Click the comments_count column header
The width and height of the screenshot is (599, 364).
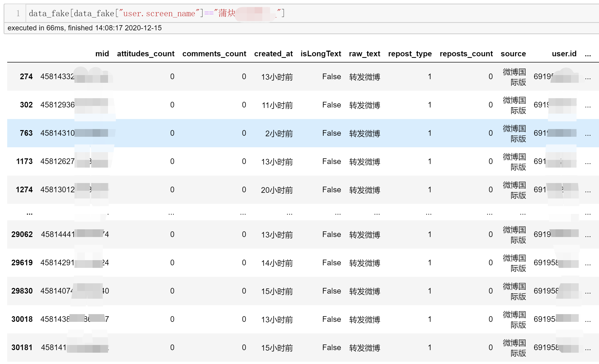(x=214, y=54)
